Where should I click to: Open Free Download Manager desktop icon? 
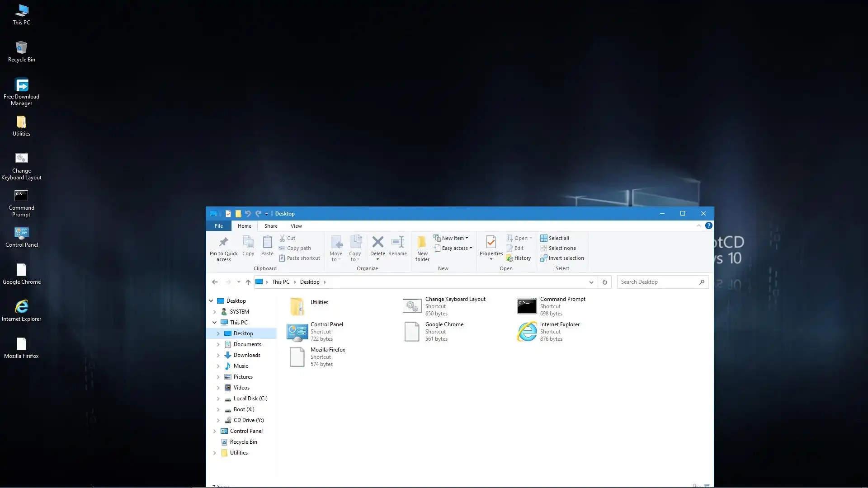point(21,85)
